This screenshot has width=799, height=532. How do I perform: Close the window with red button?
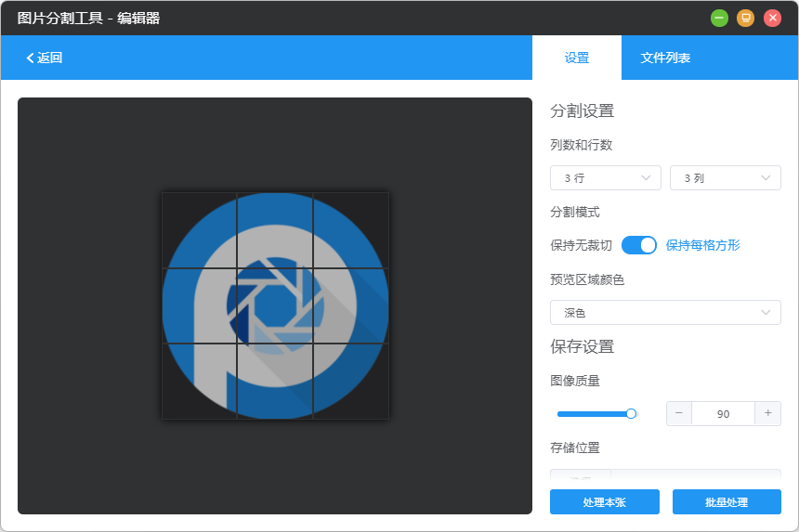pyautogui.click(x=772, y=19)
